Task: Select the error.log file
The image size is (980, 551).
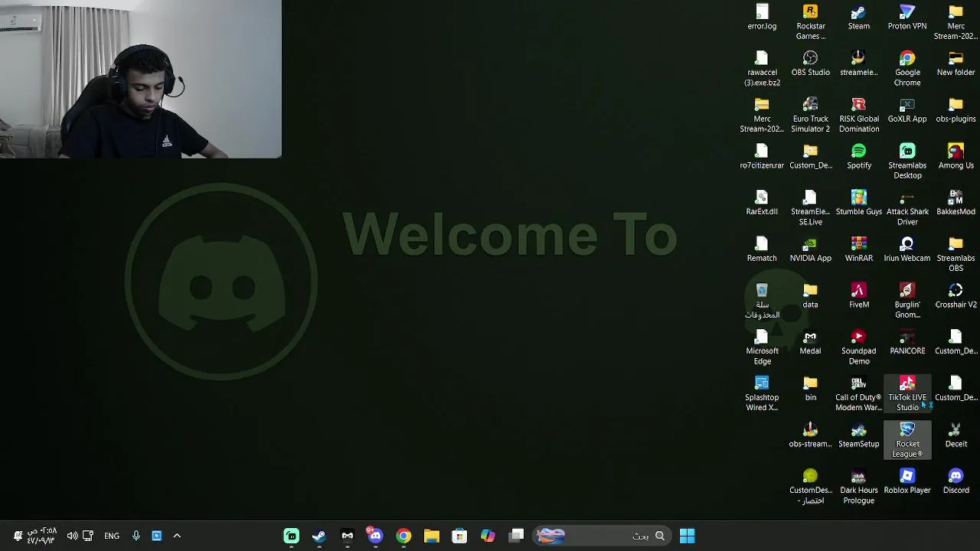Action: [x=762, y=18]
